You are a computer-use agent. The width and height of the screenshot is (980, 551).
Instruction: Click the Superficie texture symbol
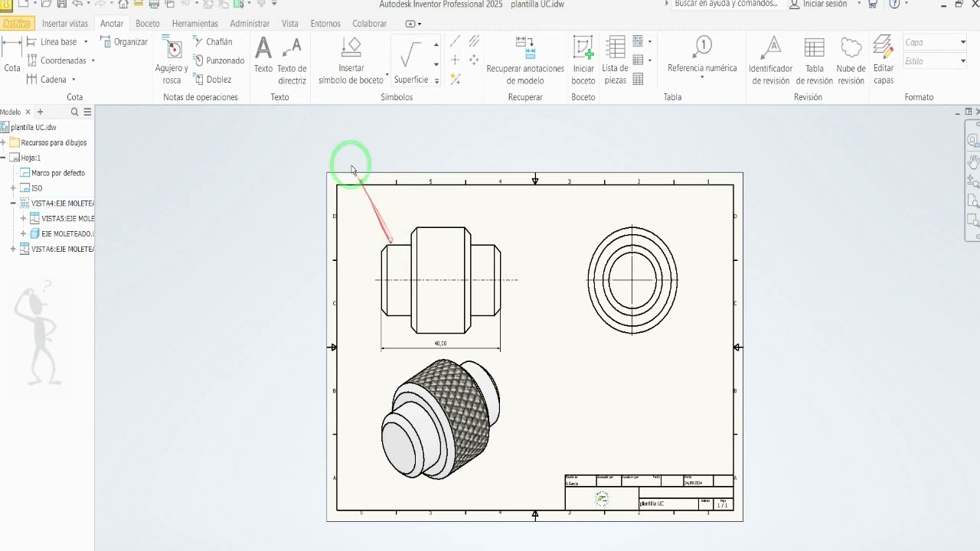click(x=411, y=60)
